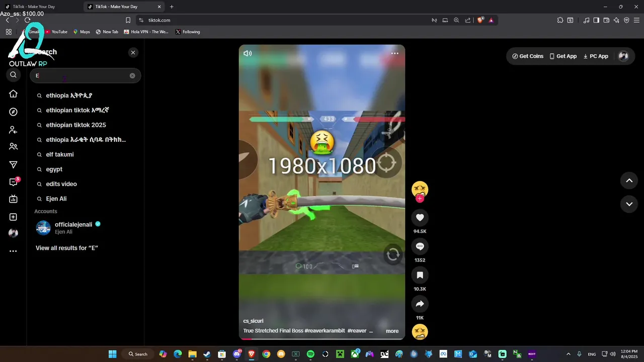Click View all results for "E"
This screenshot has width=644, height=362.
67,248
